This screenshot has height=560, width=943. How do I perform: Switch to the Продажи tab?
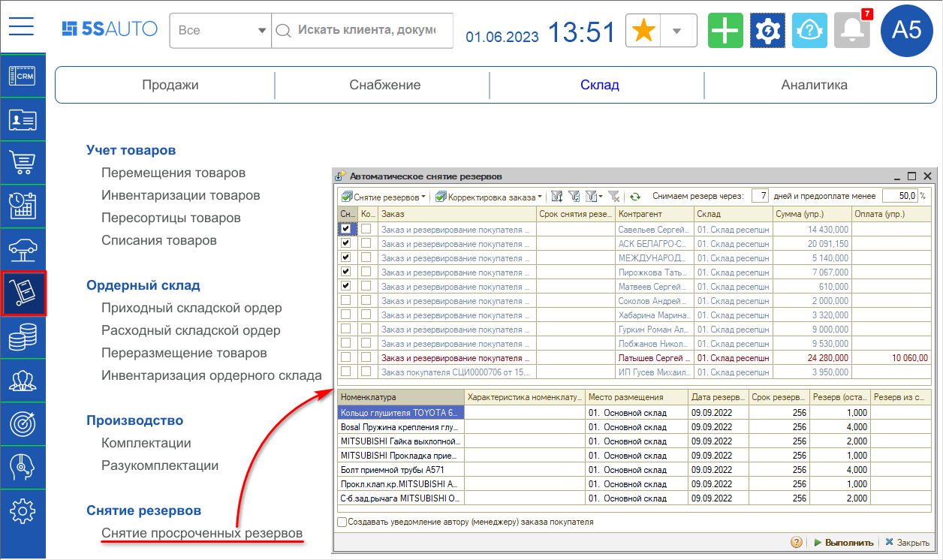[170, 85]
